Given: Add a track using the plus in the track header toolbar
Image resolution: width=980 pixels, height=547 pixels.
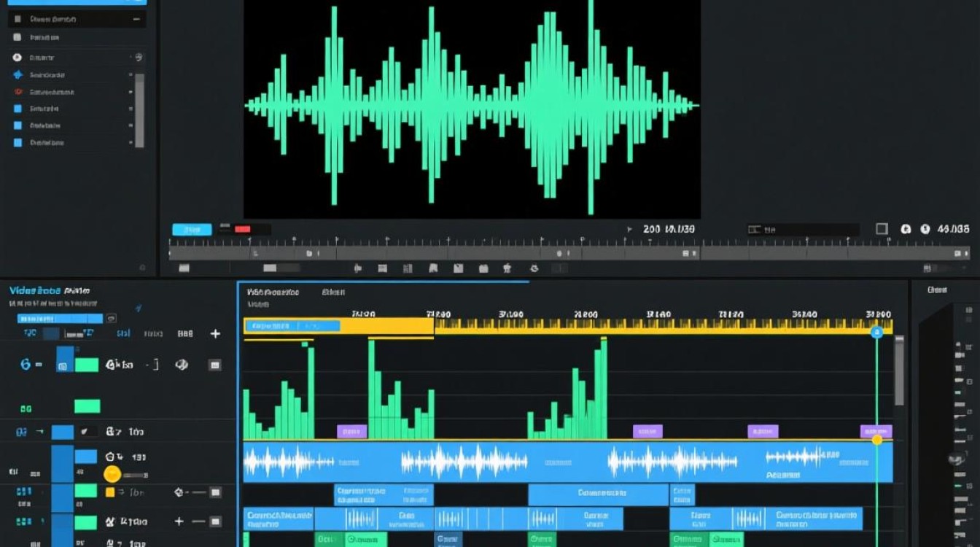Looking at the screenshot, I should tap(215, 333).
